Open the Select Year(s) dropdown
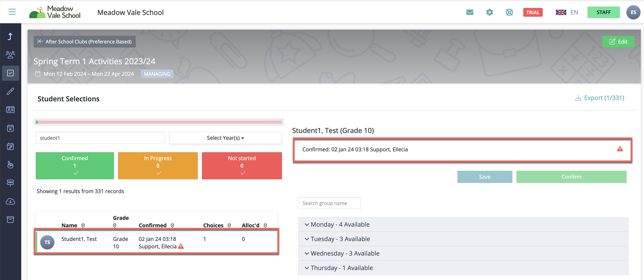The image size is (644, 280). 225,138
